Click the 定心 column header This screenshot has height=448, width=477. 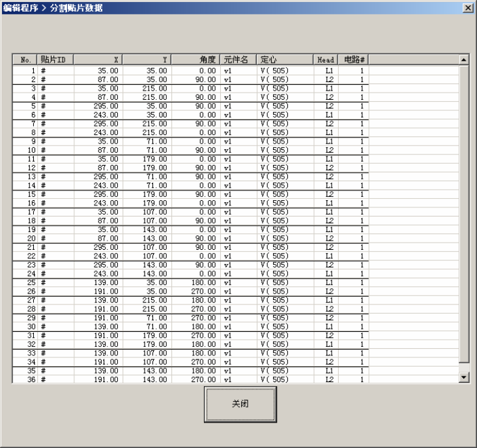[x=285, y=59]
